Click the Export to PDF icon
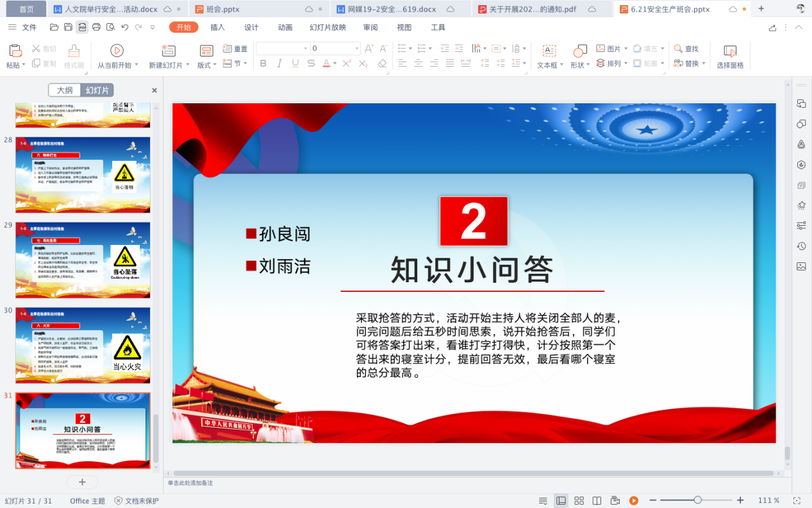Viewport: 812px width, 508px height. point(82,27)
